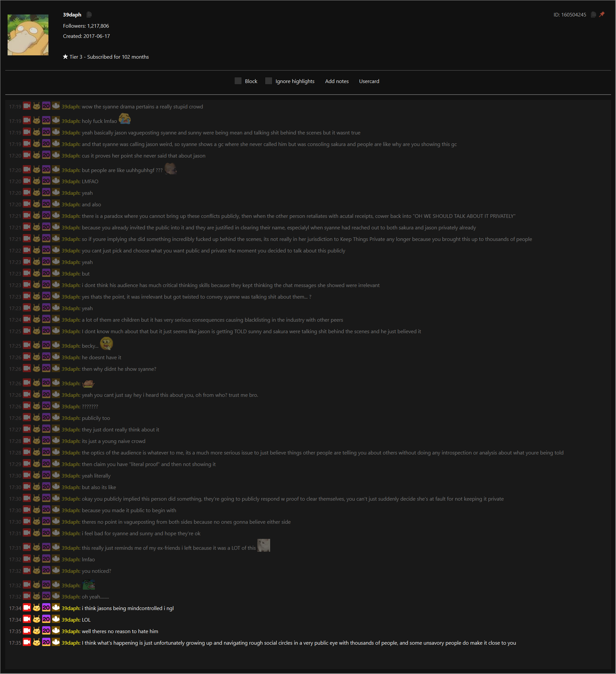Click the cat badge on '???????' message
This screenshot has width=616, height=674.
37,406
